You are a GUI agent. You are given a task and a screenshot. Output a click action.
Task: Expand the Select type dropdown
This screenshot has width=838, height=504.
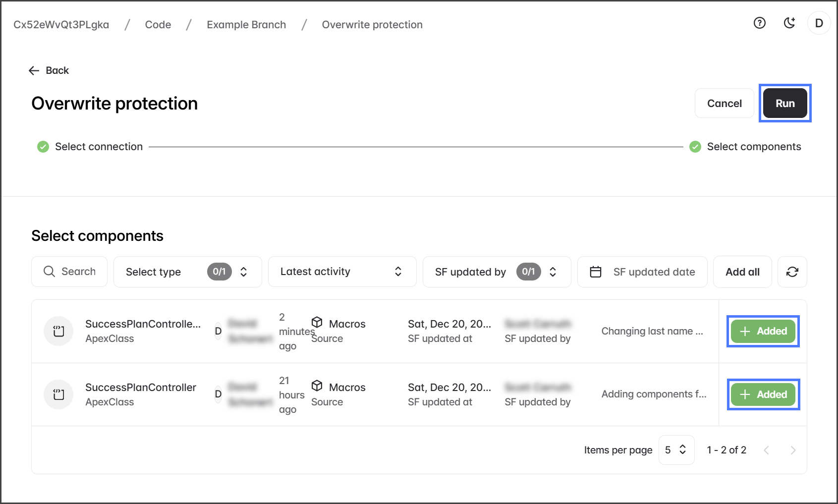[x=187, y=272]
